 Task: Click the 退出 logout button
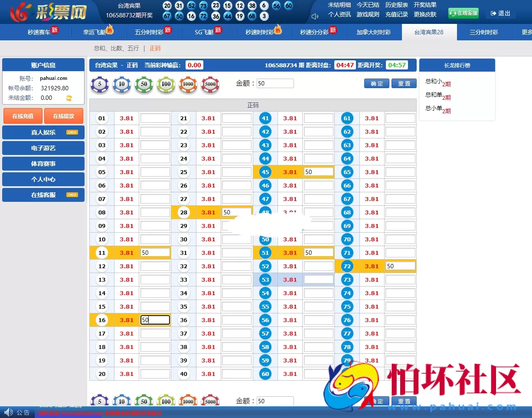click(500, 13)
